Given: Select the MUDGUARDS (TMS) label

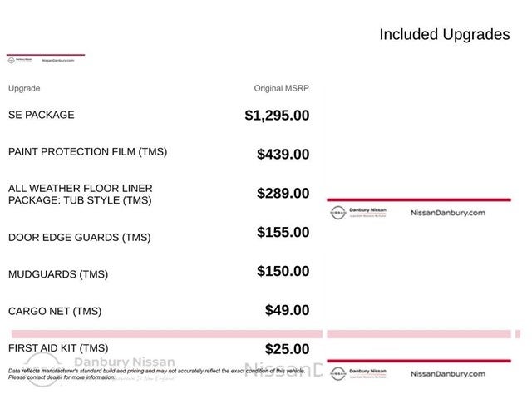Looking at the screenshot, I should tap(58, 273).
